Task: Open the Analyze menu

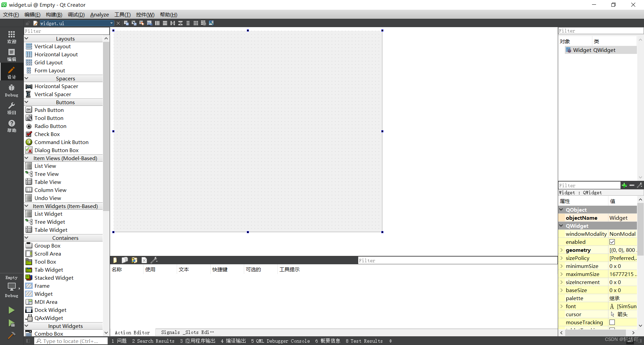Action: pos(100,14)
